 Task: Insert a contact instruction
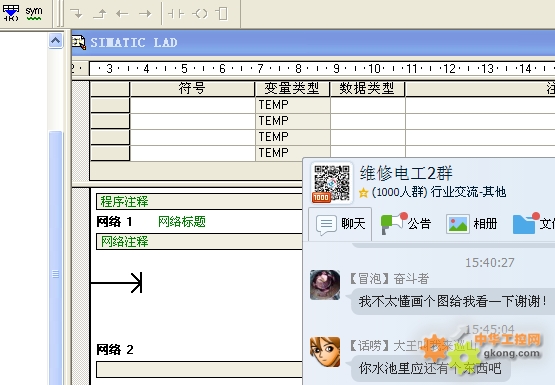(176, 14)
